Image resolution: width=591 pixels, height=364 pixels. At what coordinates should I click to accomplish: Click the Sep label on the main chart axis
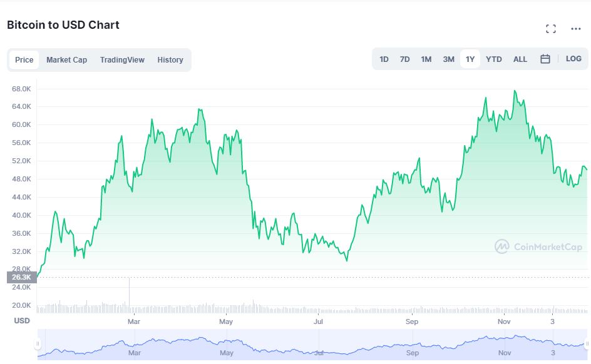click(x=412, y=321)
